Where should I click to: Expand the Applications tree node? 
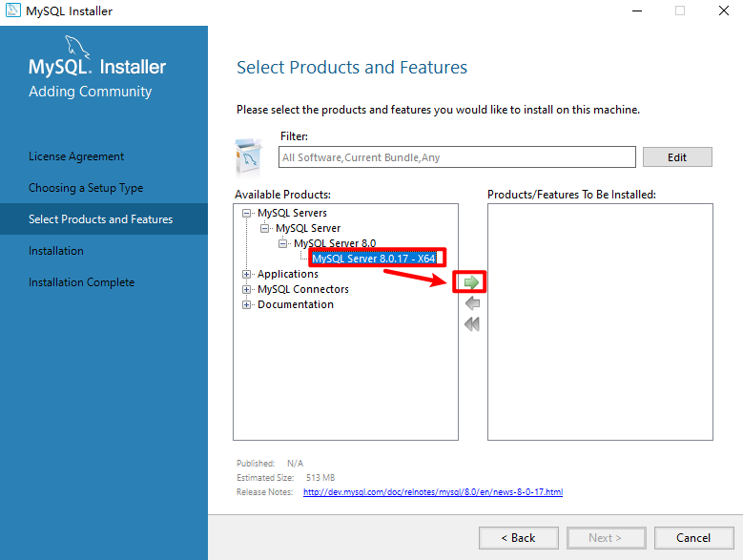point(247,275)
